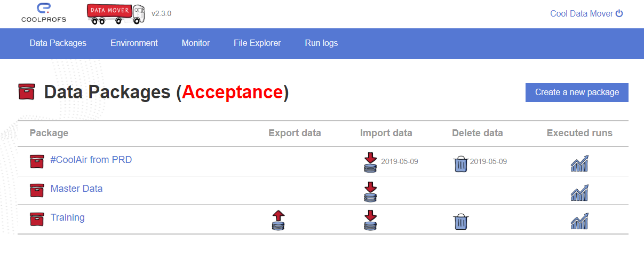The width and height of the screenshot is (644, 265).
Task: Click delete data trash icon for #CoolAir from PRD
Action: pyautogui.click(x=460, y=163)
